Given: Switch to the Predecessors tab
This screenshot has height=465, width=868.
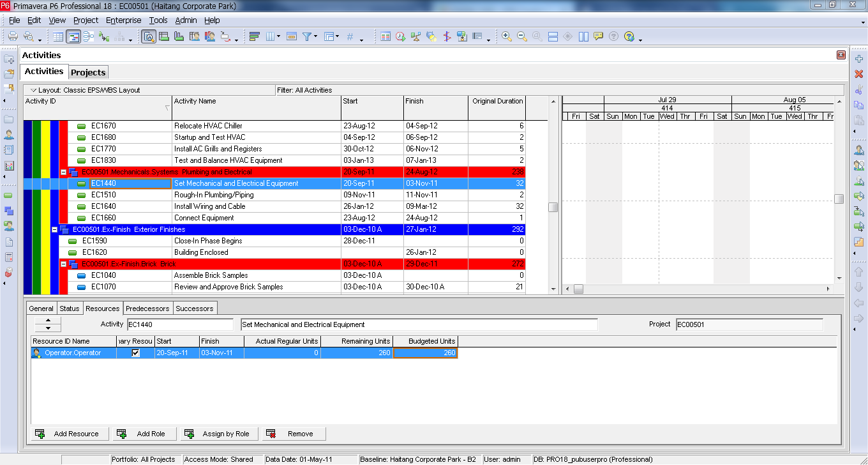Looking at the screenshot, I should point(147,308).
